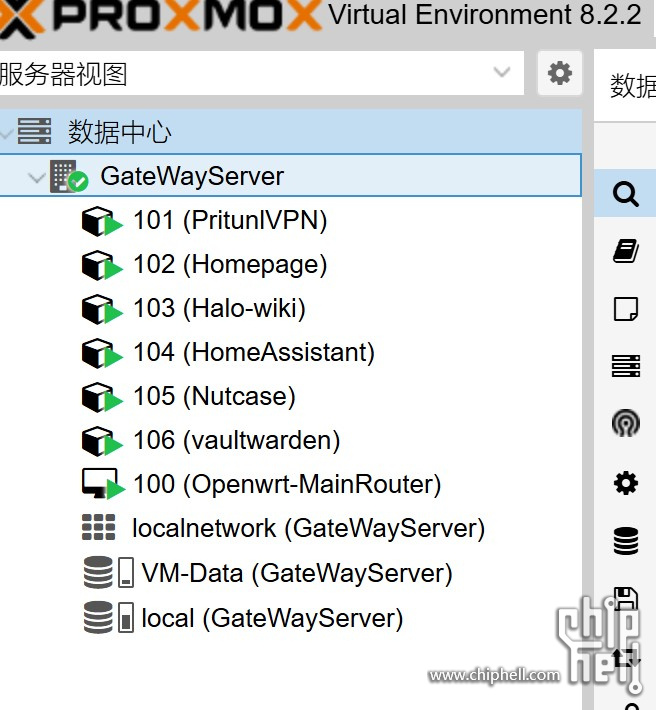Screen dimensions: 656x710
Task: Open the Summary book icon menu item
Action: click(x=626, y=251)
